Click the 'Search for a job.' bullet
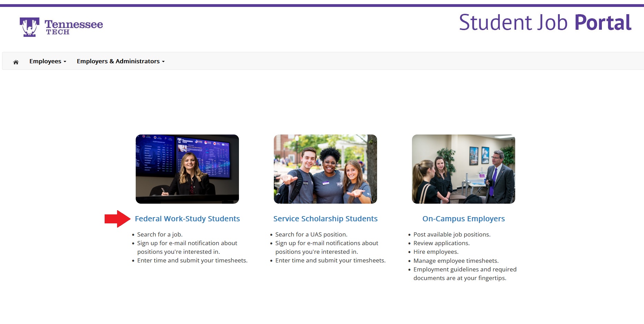The image size is (644, 324). pos(160,234)
